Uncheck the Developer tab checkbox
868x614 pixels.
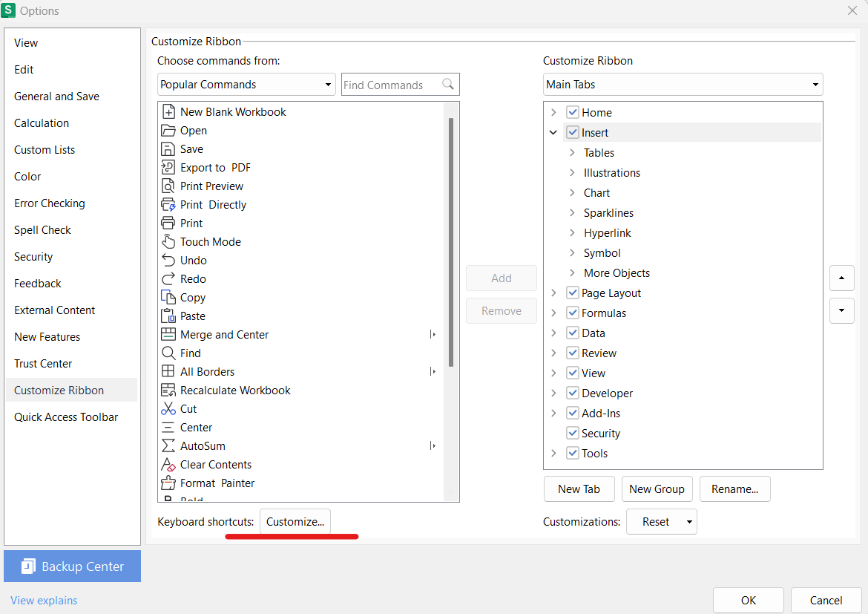[572, 393]
